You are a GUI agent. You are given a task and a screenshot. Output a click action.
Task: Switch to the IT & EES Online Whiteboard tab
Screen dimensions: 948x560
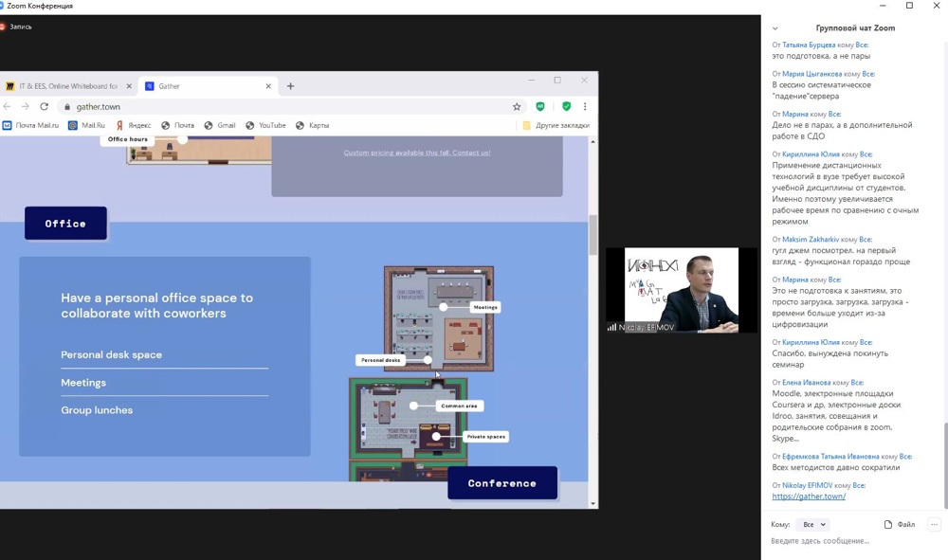pyautogui.click(x=68, y=86)
